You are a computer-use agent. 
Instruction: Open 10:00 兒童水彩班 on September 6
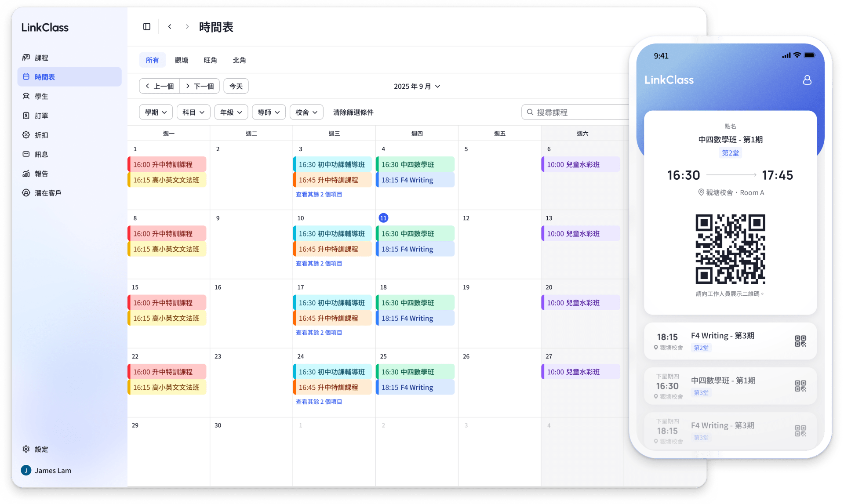581,164
